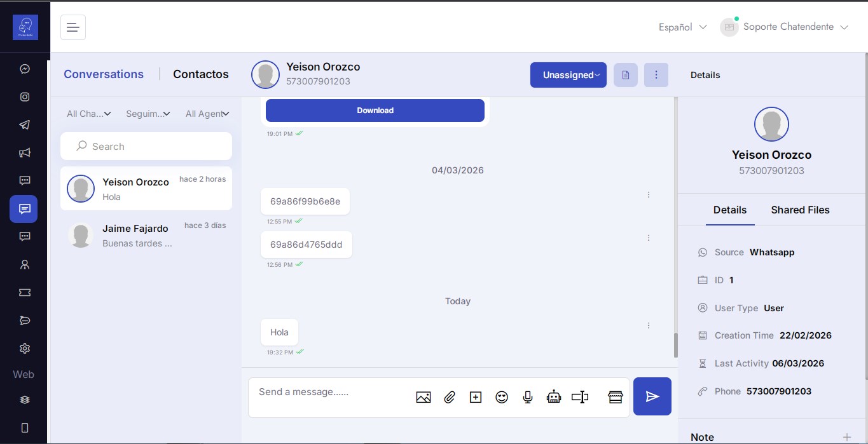Open the Instagram channel icon in the sidebar
Image resolution: width=868 pixels, height=444 pixels.
pos(24,97)
